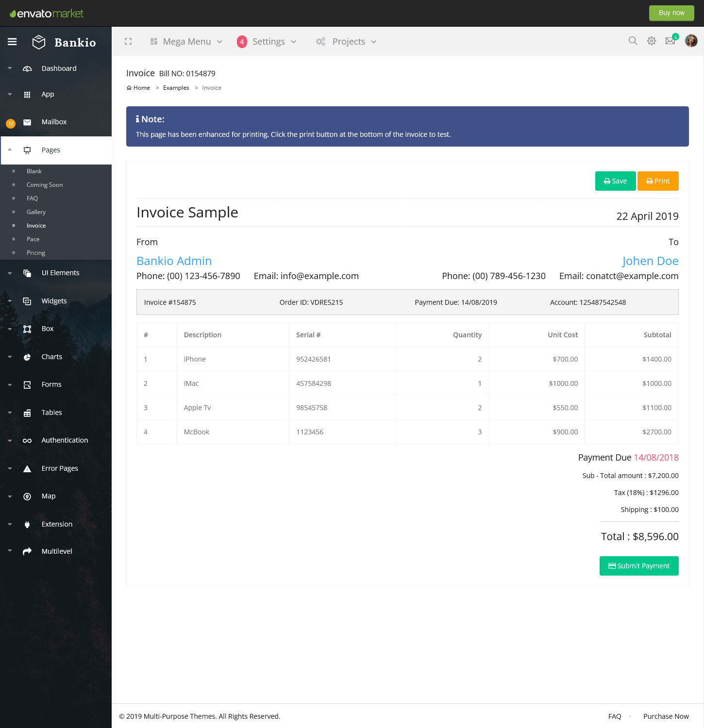
Task: Open the Projects dropdown chevron
Action: coord(374,42)
